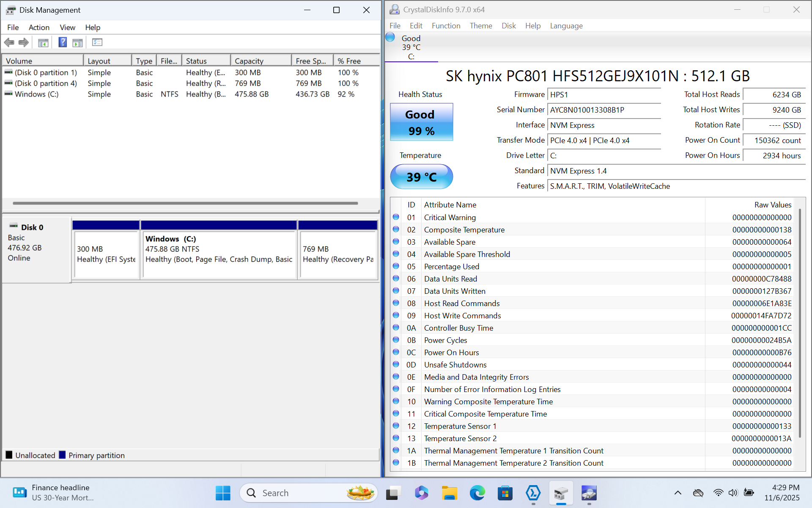Click the volume list horizontal scrollbar

(185, 203)
